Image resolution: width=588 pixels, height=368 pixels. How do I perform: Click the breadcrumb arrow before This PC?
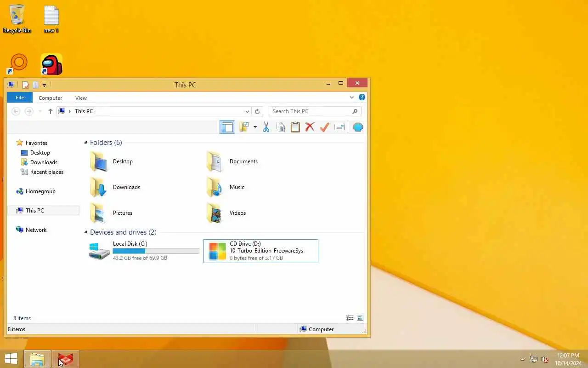coord(70,111)
